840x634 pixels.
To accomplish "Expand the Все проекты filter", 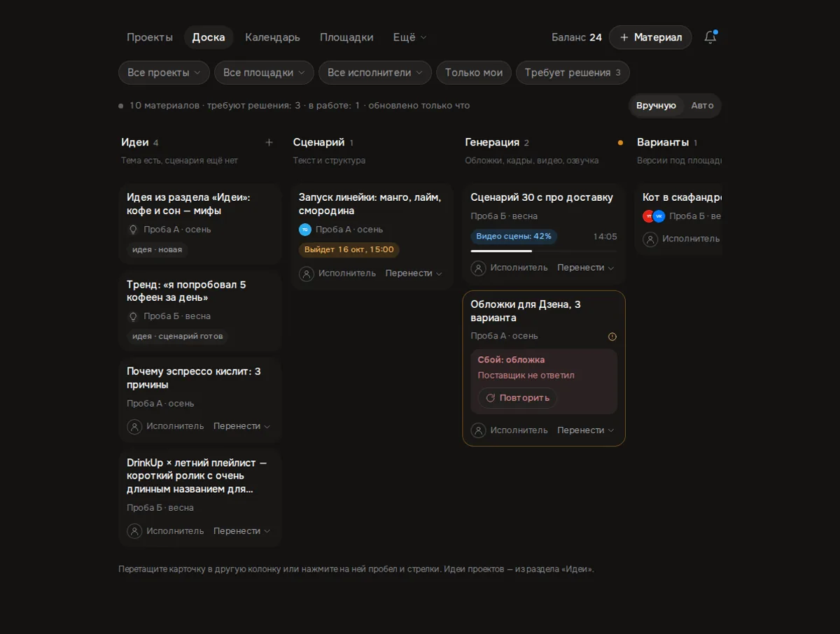I will click(x=164, y=73).
